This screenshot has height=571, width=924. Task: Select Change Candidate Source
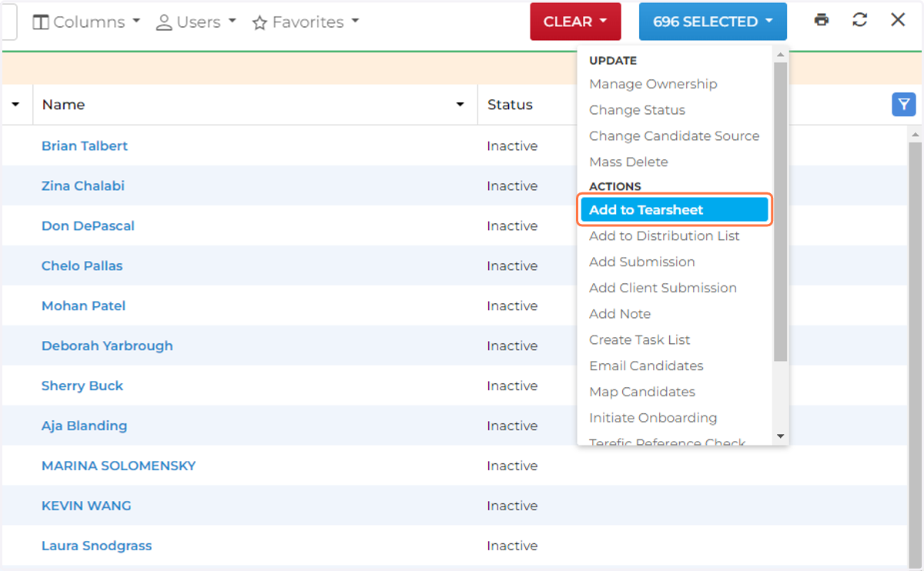click(x=674, y=136)
